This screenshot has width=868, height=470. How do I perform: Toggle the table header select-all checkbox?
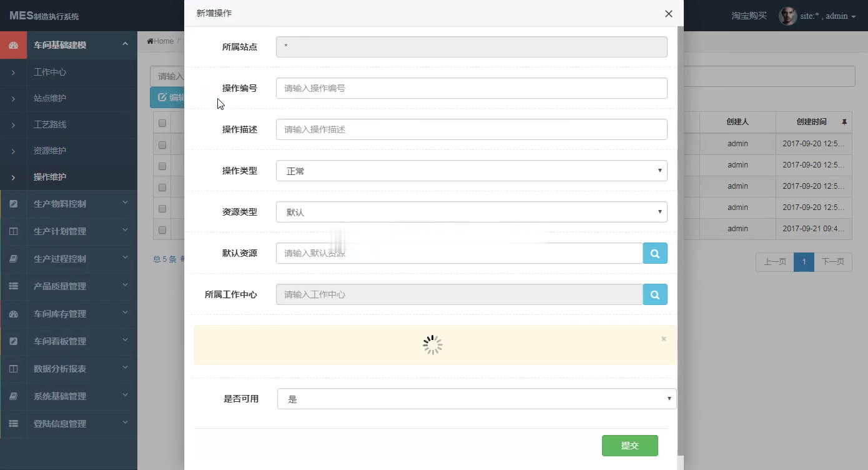click(x=162, y=123)
